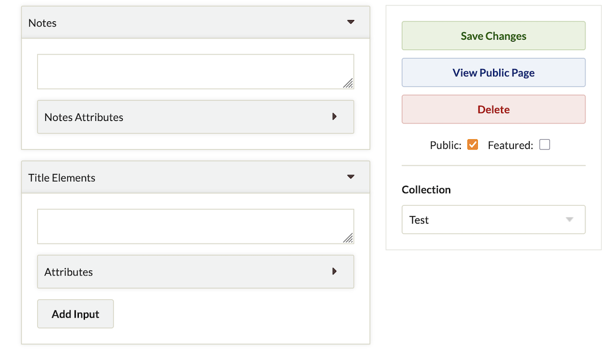This screenshot has height=364, width=611.
Task: Click the Collection dropdown arrow icon
Action: 569,220
